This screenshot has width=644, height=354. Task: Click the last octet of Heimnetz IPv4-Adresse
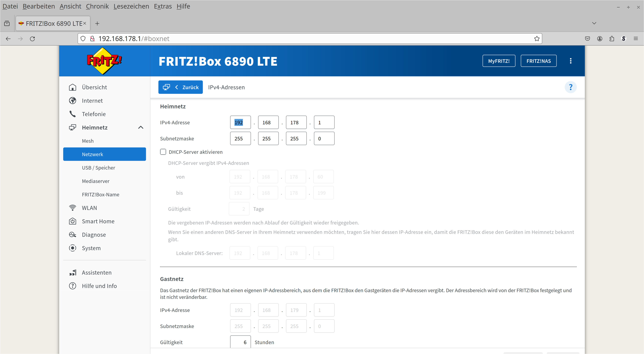[324, 122]
